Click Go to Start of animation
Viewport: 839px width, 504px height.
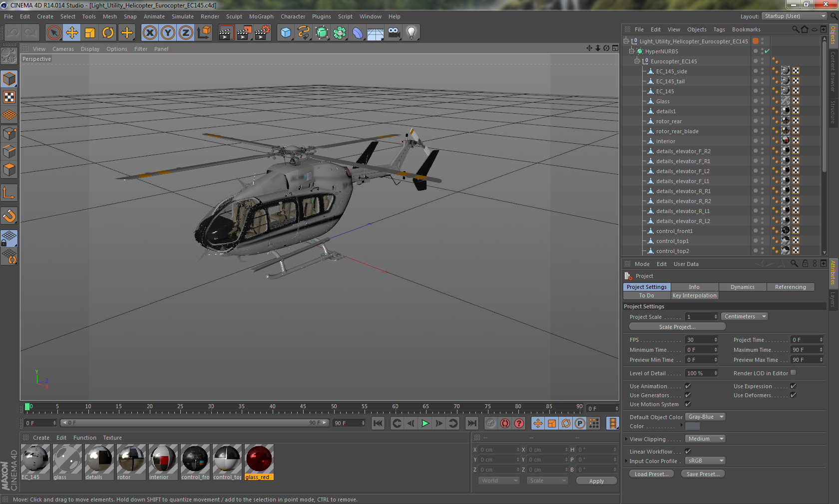click(x=378, y=423)
